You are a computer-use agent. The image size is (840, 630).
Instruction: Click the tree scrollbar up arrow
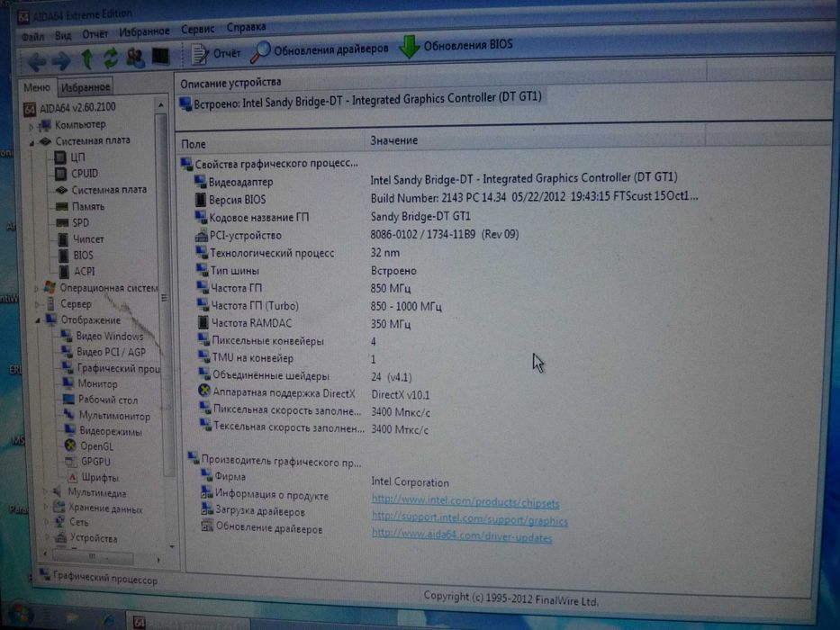[160, 105]
